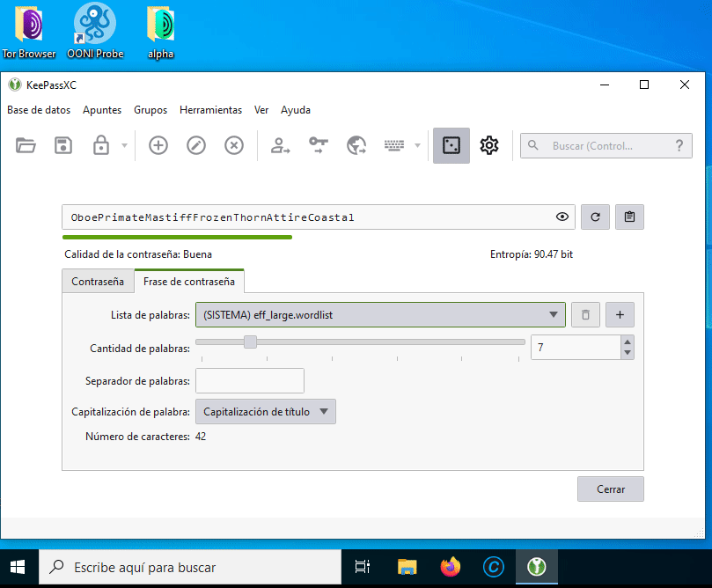Open the Apuntes menu
The height and width of the screenshot is (588, 712).
point(102,110)
